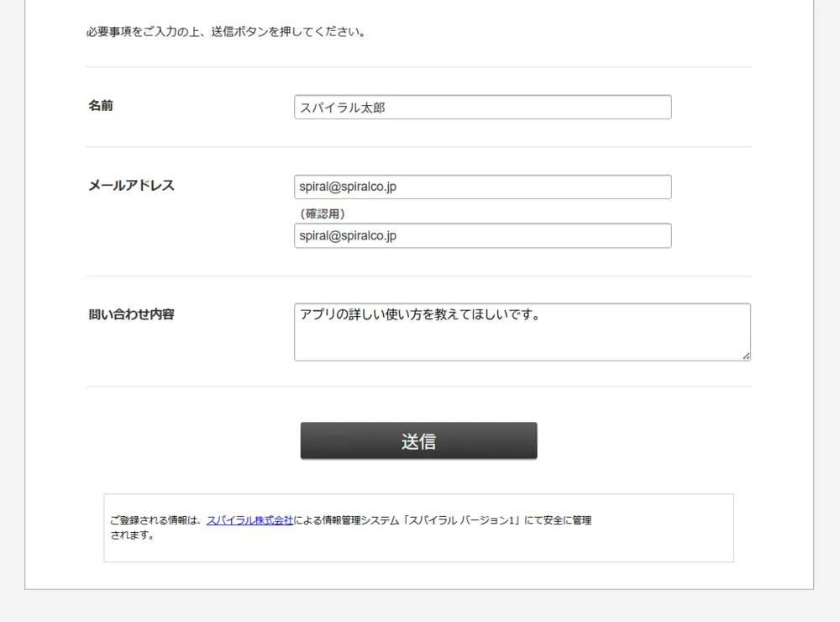
Task: Click the されます。 text on notice's second line
Action: coord(133,535)
